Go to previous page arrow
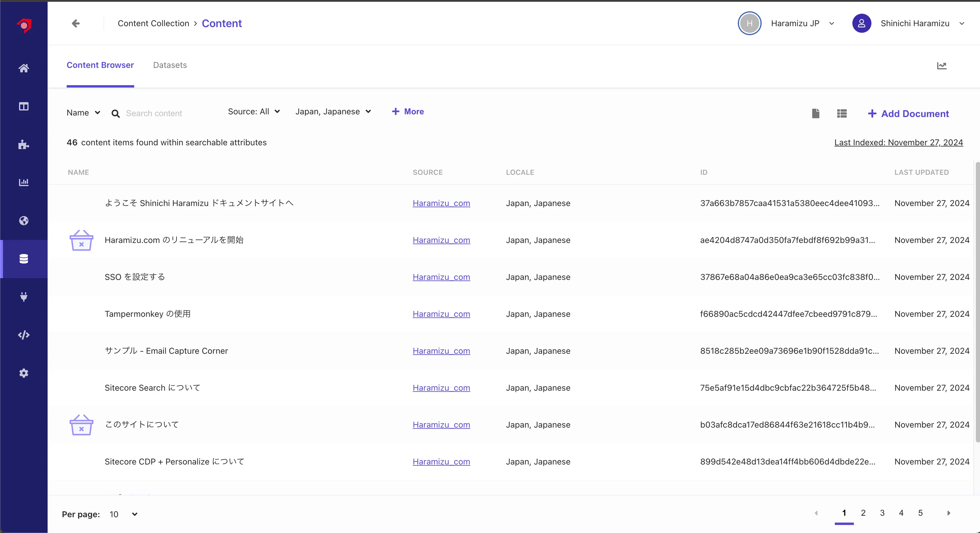Screen dimensions: 980x533 [x=816, y=513]
